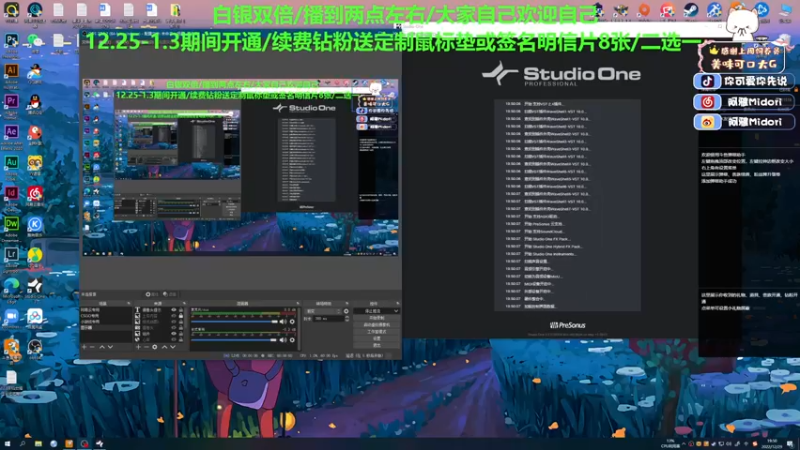Toggle lock of text source row
This screenshot has height=450, width=800.
tap(181, 309)
